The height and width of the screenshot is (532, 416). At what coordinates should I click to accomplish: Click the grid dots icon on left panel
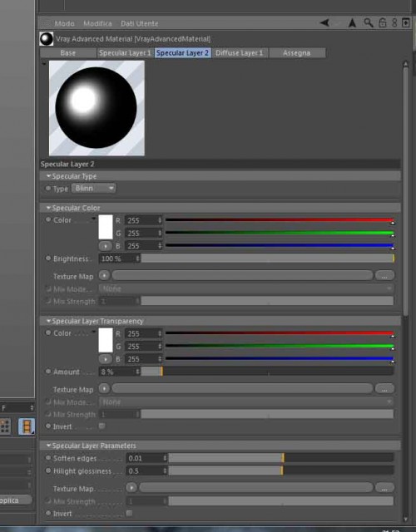pos(5,426)
